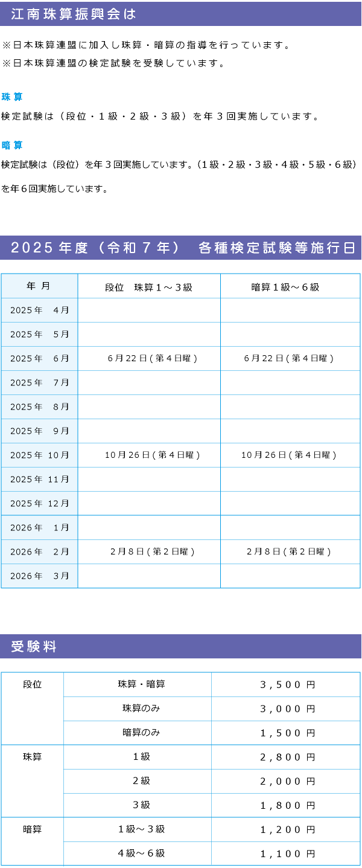Click the 2級 fee row label

[x=141, y=781]
